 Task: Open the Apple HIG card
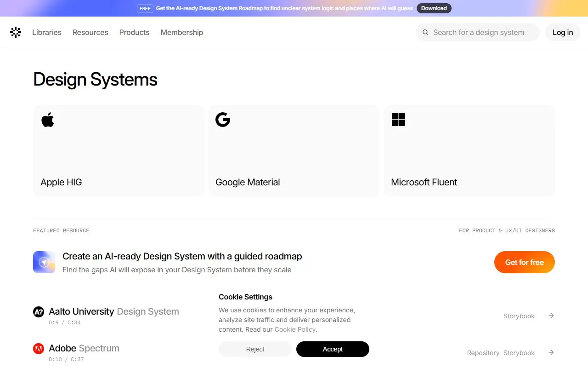pos(119,151)
